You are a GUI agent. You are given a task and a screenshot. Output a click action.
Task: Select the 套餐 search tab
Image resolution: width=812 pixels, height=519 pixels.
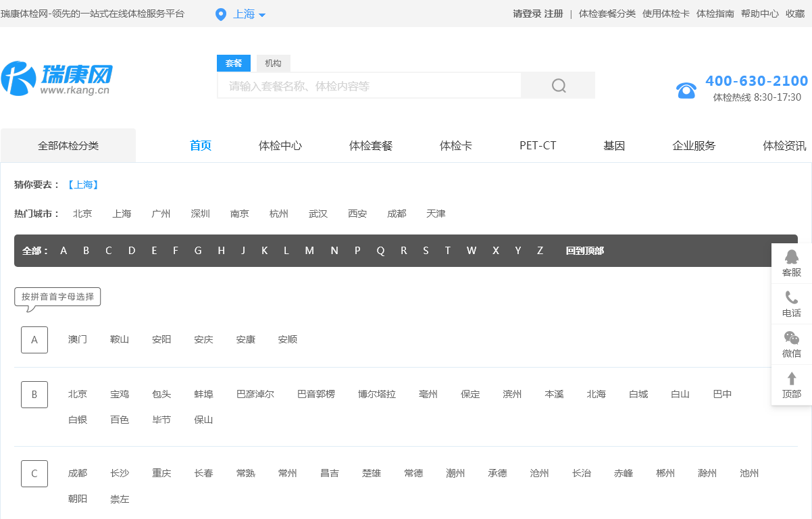coord(234,64)
